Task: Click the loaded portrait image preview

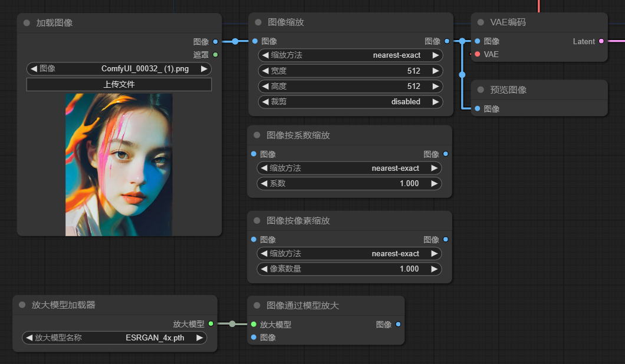Action: (x=119, y=165)
